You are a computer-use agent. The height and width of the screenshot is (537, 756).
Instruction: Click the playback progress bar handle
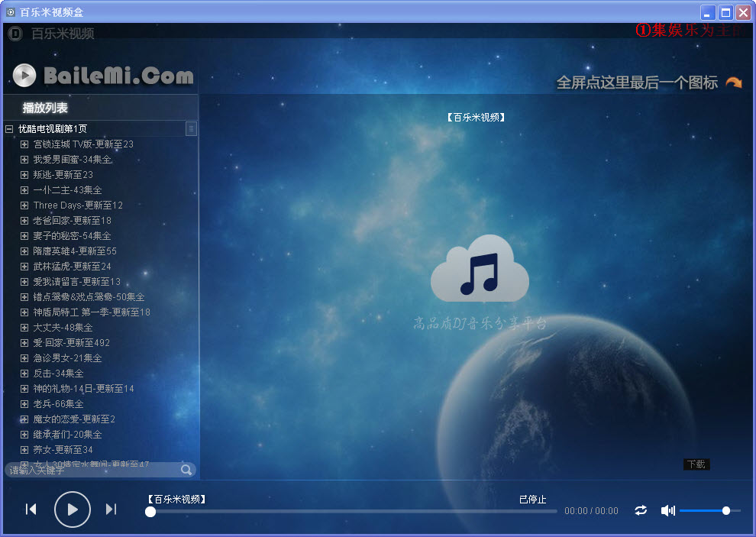point(150,512)
